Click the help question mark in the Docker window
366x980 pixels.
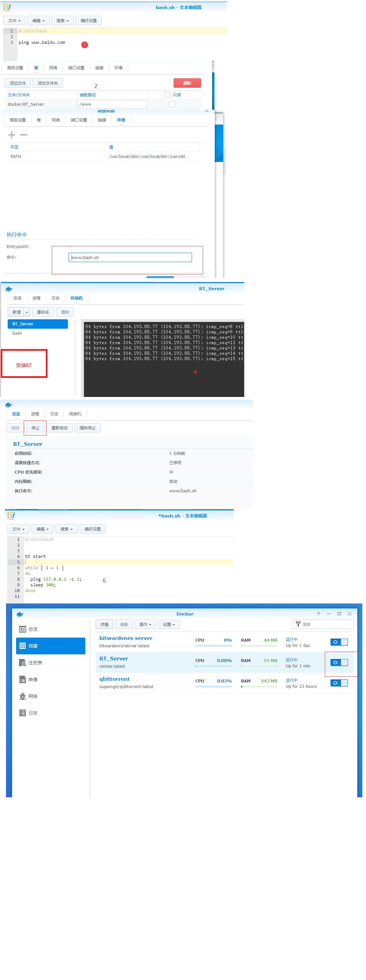coord(318,614)
